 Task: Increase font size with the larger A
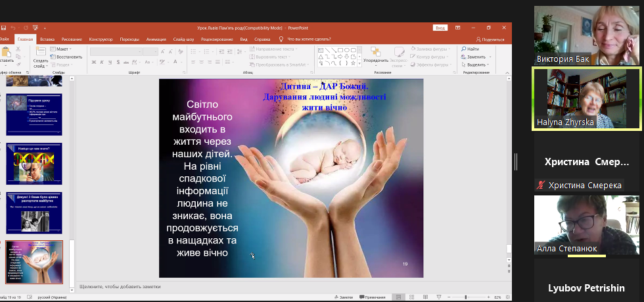tap(163, 51)
